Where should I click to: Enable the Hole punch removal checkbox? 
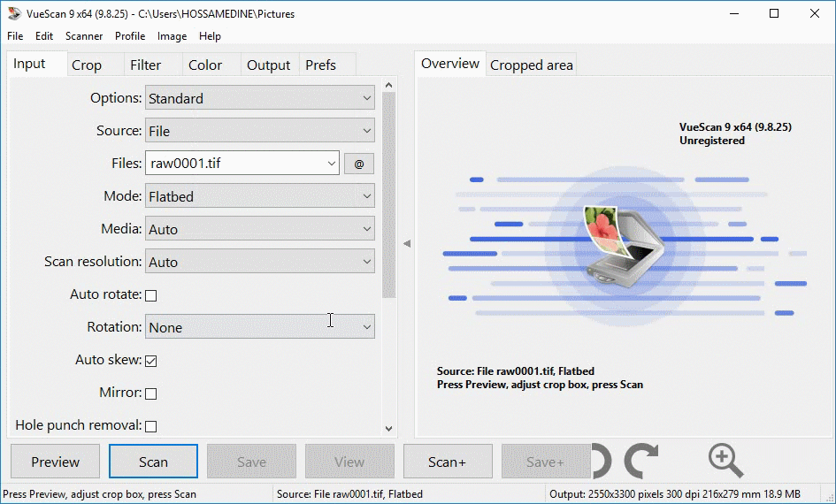click(x=151, y=426)
